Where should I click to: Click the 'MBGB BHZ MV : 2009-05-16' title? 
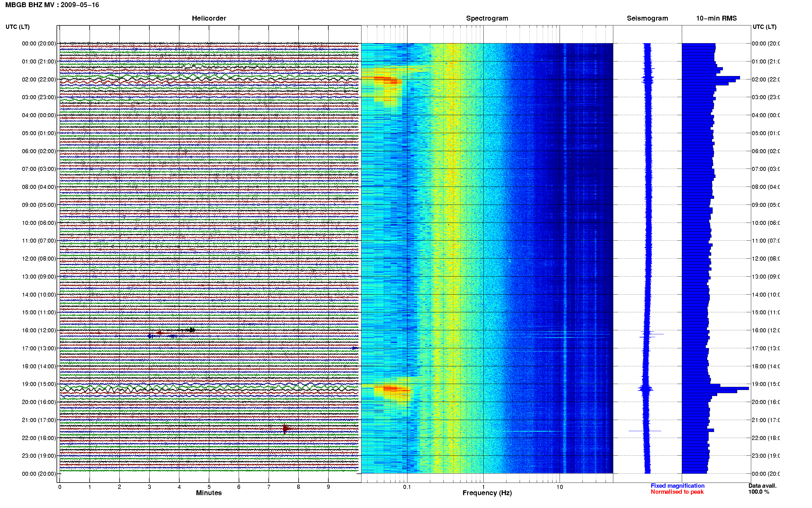(52, 5)
